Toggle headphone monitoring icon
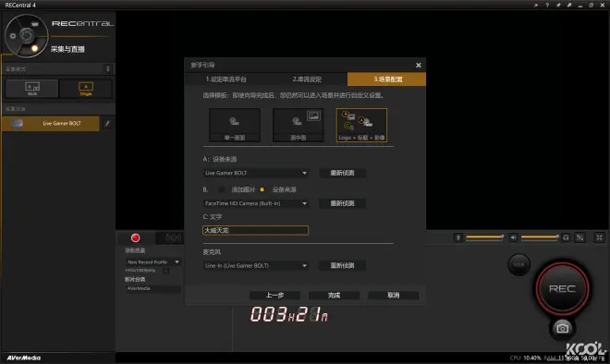The image size is (610, 364). coord(566,237)
